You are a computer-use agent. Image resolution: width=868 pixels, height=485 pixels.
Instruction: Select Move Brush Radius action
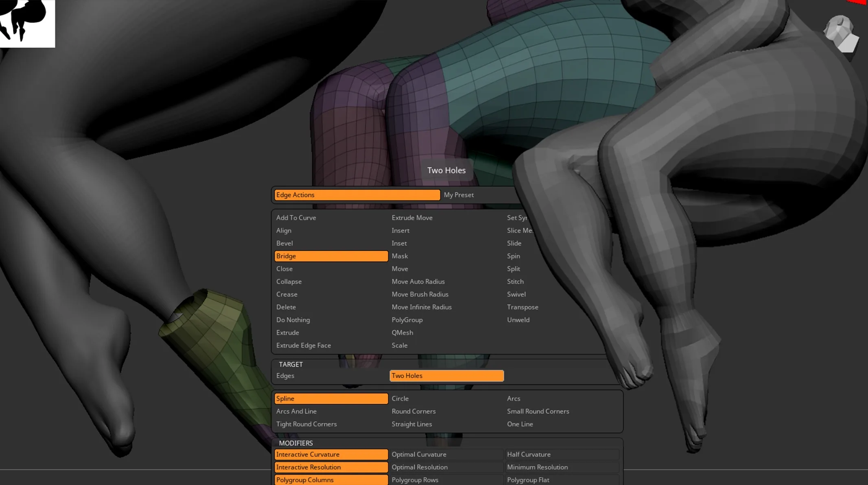pos(420,294)
